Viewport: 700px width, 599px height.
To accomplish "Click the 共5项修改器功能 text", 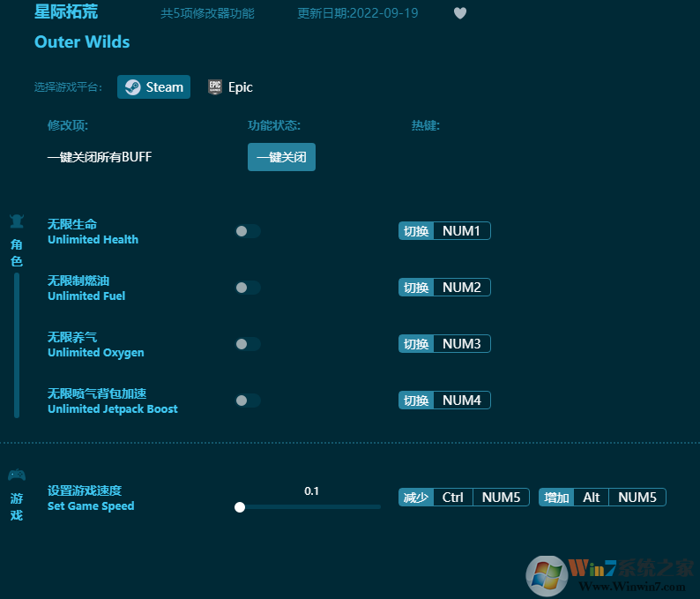I will (x=207, y=13).
